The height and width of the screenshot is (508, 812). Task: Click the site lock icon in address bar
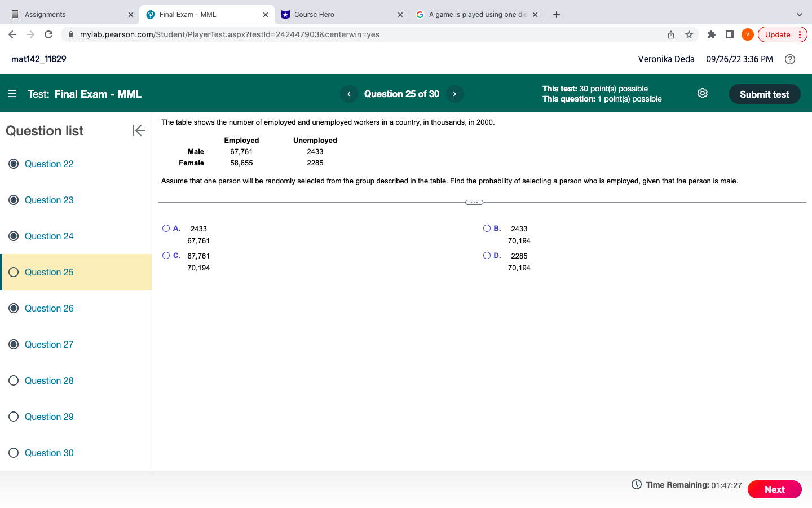[70, 34]
